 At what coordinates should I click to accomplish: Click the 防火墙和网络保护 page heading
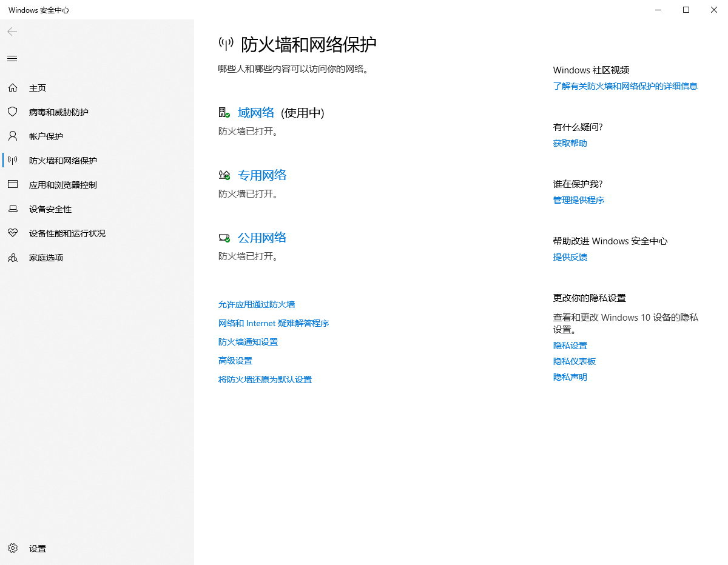(309, 44)
